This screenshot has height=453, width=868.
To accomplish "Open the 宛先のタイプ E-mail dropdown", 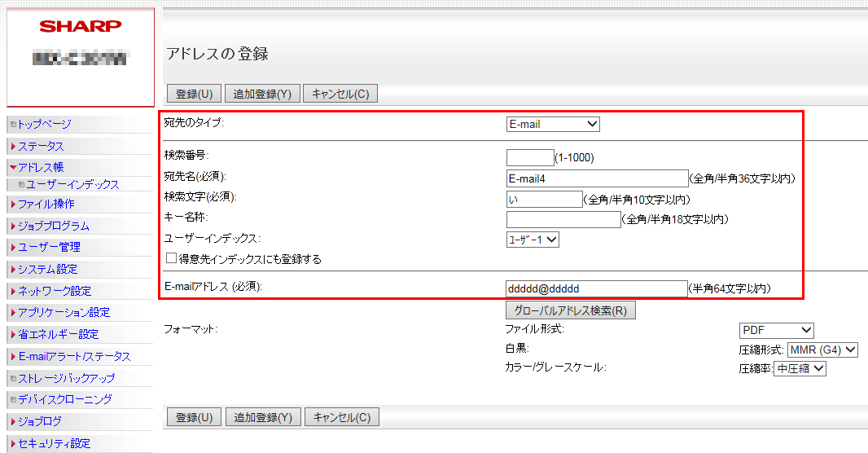I will click(553, 125).
